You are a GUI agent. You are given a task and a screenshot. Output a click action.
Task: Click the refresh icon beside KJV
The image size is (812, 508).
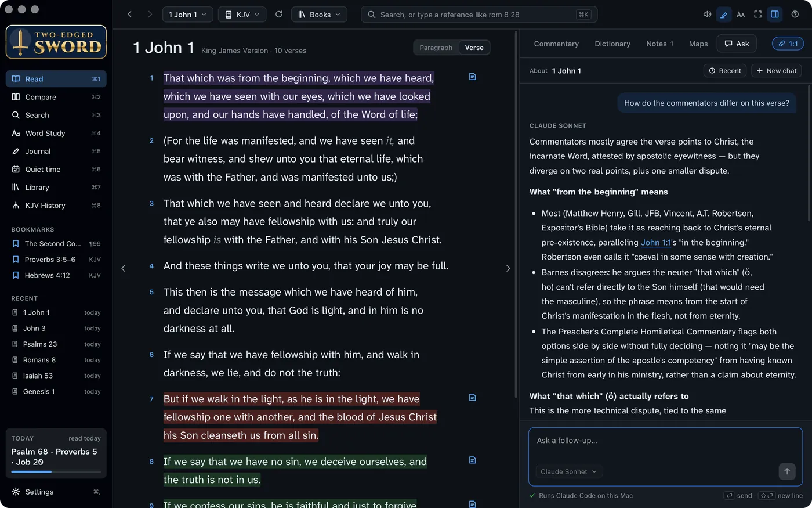(279, 15)
